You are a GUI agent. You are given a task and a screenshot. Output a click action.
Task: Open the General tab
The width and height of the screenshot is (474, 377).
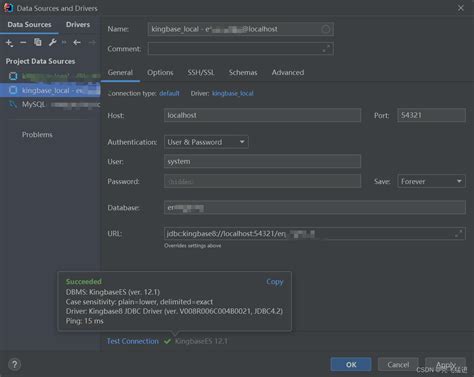(120, 73)
